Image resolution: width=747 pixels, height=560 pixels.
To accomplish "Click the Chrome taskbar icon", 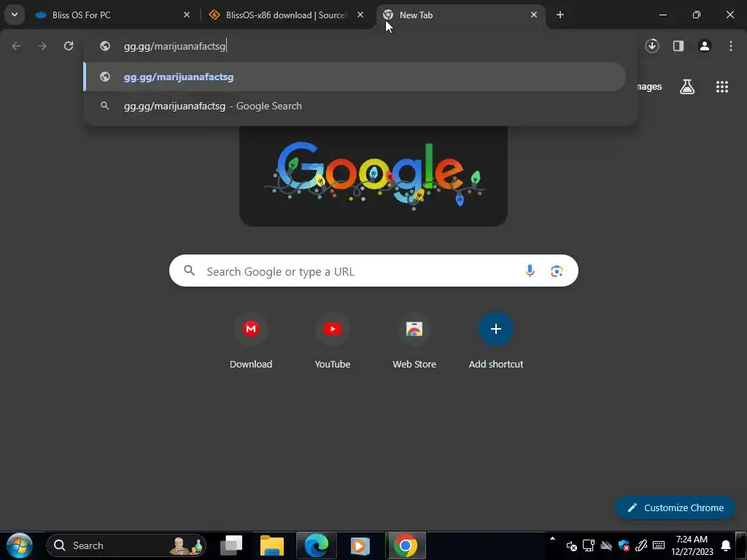I will (x=405, y=545).
